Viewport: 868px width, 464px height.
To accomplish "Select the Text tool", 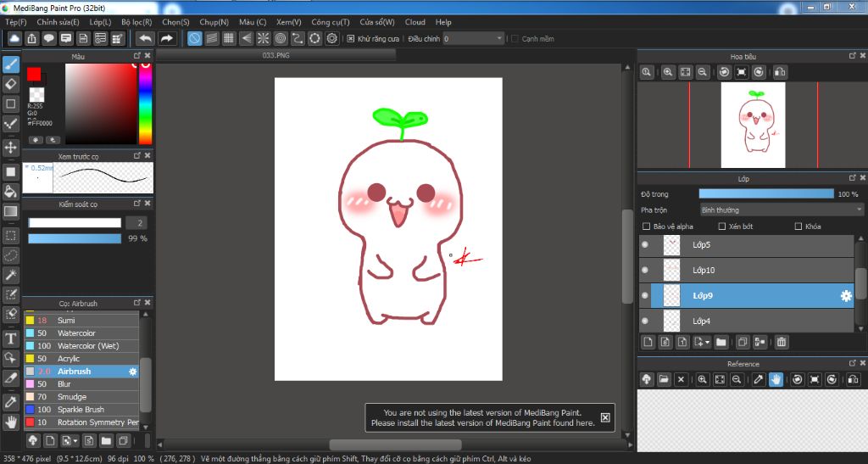I will click(x=10, y=338).
